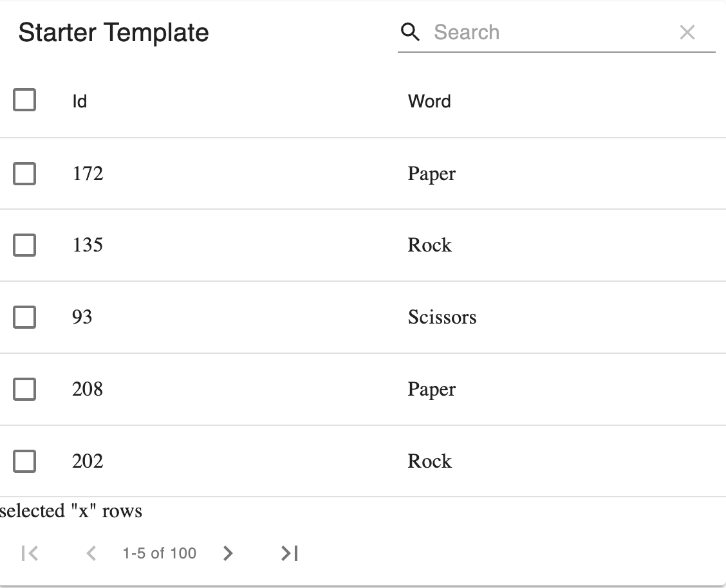Check the row with Id 172
The width and height of the screenshot is (726, 588).
click(24, 174)
